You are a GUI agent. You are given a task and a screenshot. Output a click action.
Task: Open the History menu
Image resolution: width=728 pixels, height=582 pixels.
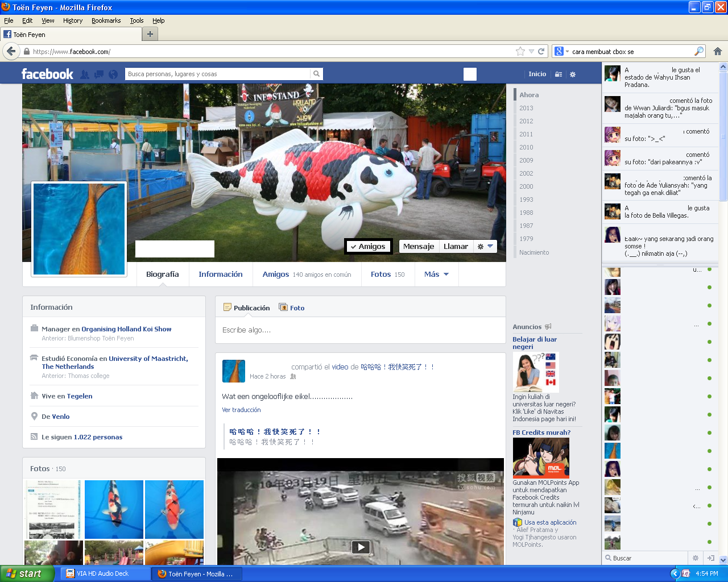coord(73,20)
